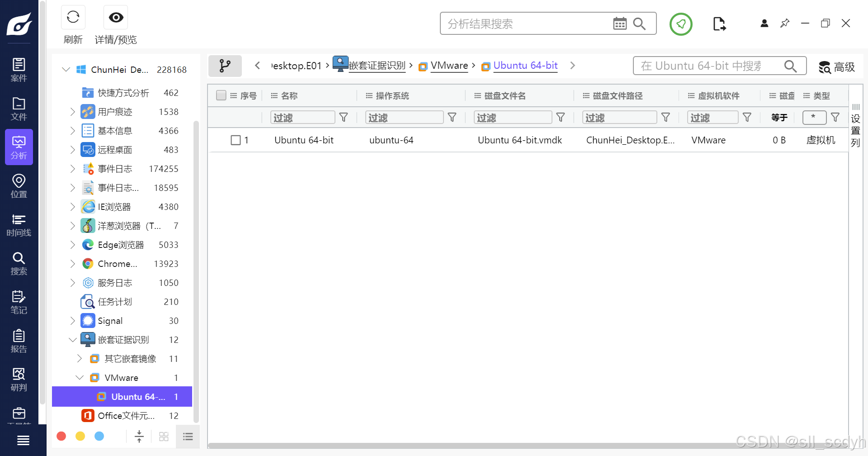The width and height of the screenshot is (868, 456).
Task: Open the 笔记 (notes) sidebar section
Action: 19,302
